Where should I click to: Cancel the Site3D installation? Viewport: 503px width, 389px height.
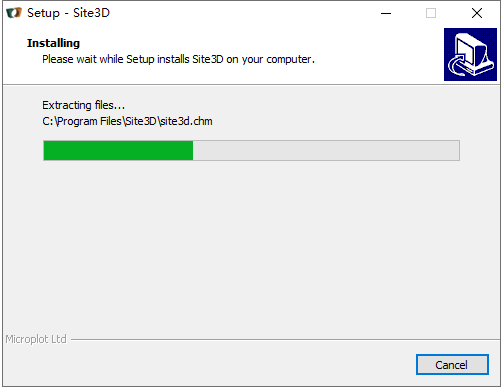tap(452, 365)
